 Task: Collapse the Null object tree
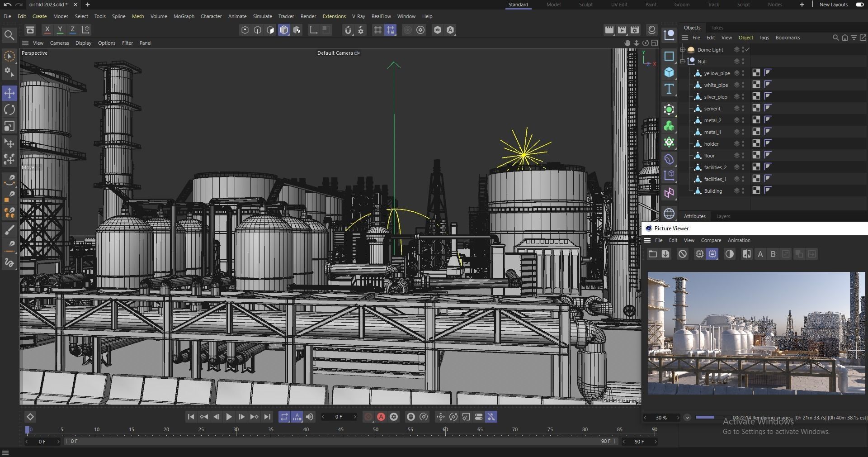pos(683,62)
